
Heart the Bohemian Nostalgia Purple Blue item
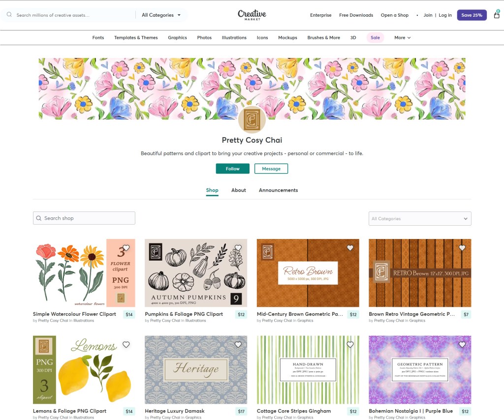tap(462, 345)
